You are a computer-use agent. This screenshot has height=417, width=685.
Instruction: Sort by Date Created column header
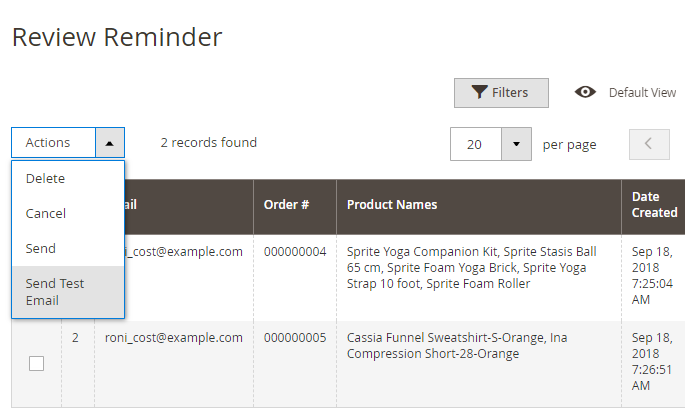(x=654, y=205)
